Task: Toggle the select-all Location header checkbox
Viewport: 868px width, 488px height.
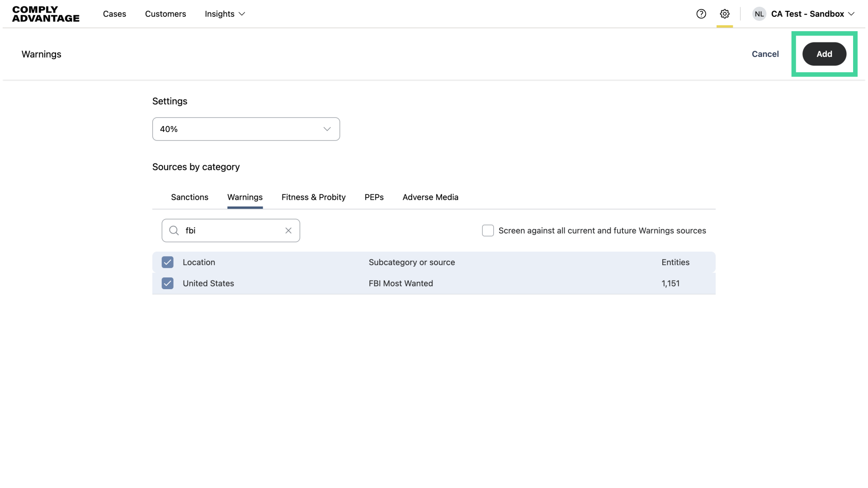Action: pos(168,262)
